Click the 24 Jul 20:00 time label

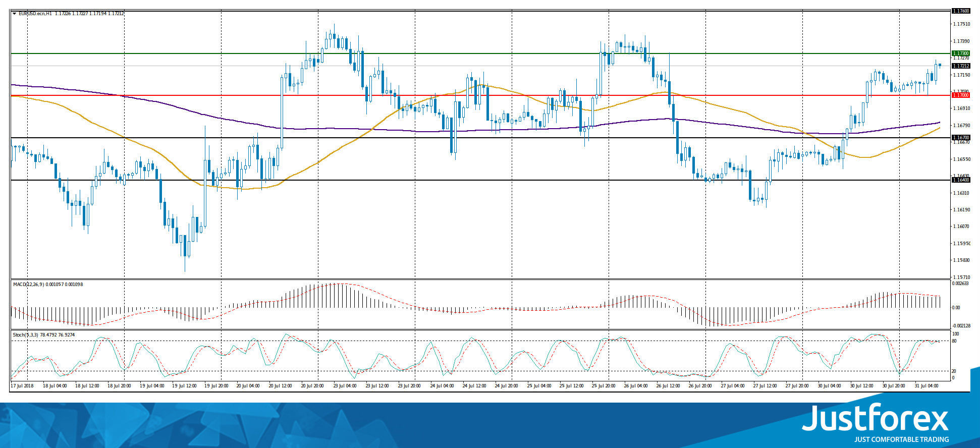coord(508,385)
